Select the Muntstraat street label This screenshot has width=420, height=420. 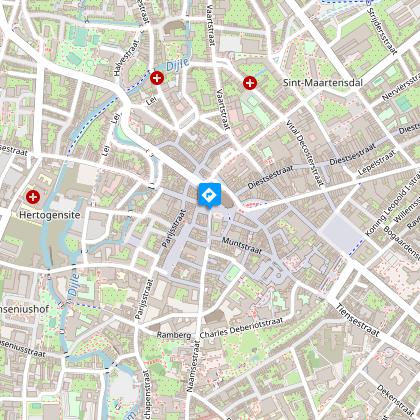click(242, 246)
